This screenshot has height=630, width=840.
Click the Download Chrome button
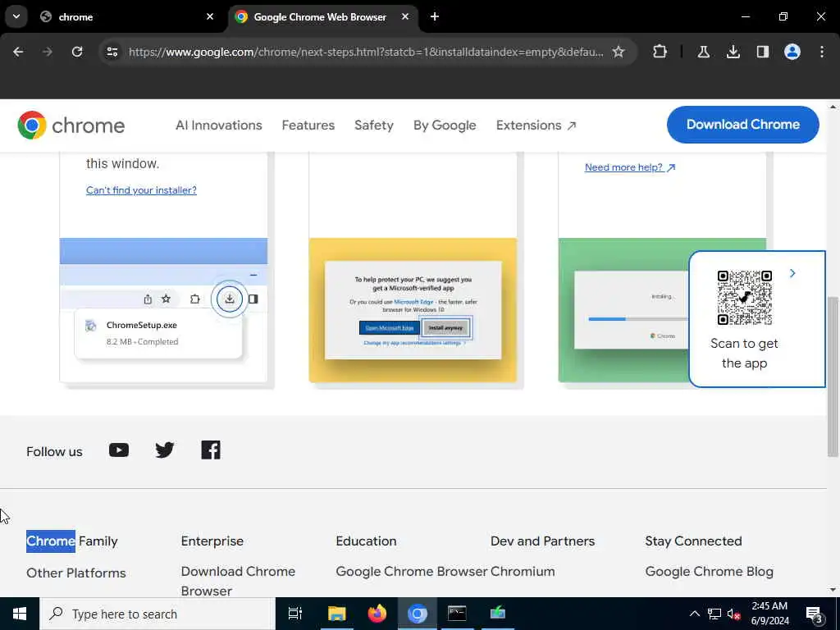pyautogui.click(x=742, y=125)
